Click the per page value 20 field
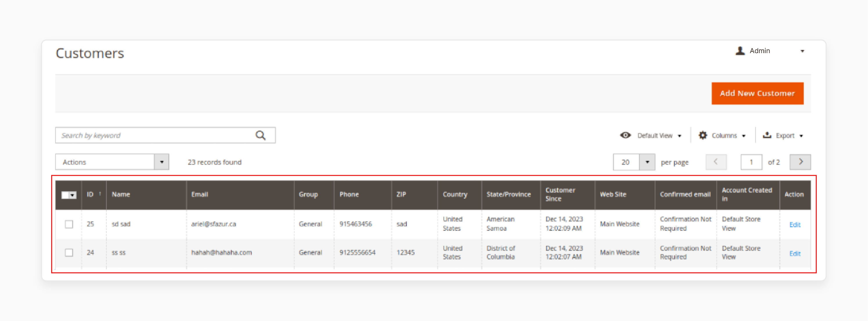 coord(626,162)
